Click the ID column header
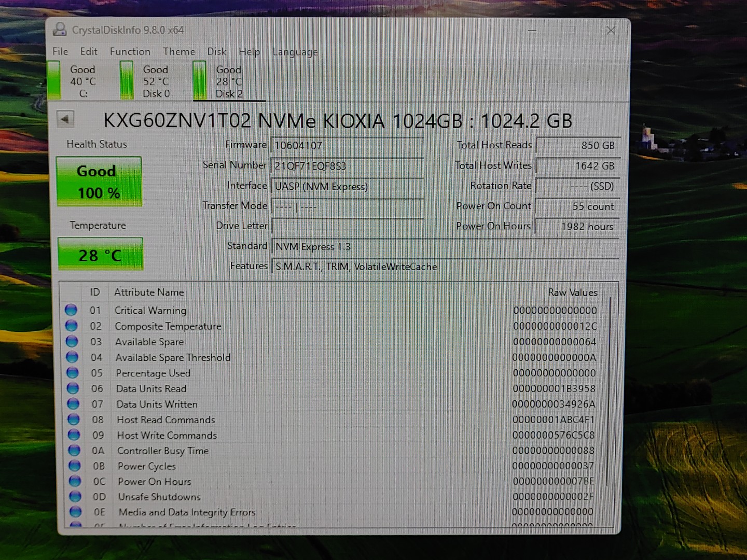The width and height of the screenshot is (747, 560). [x=95, y=292]
